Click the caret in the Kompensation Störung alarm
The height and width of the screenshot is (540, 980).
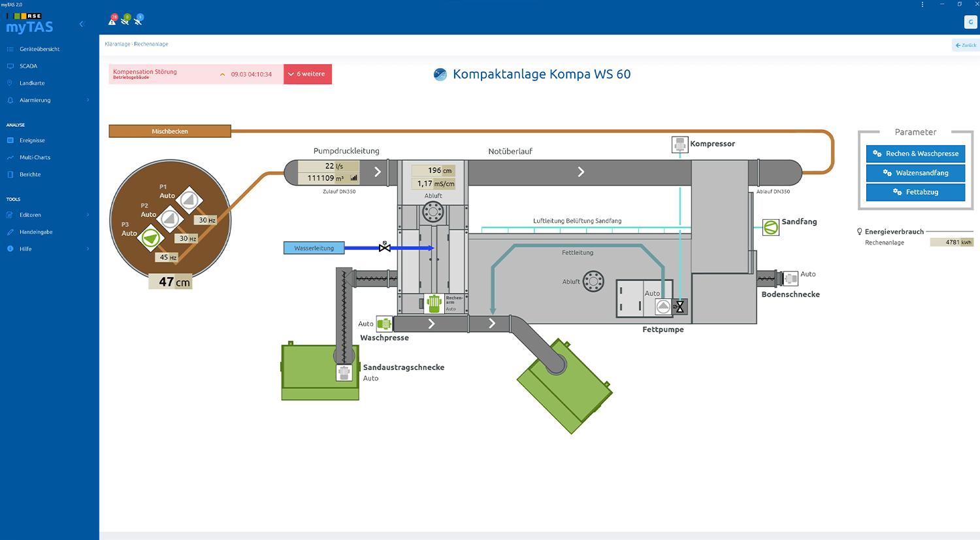pos(223,75)
